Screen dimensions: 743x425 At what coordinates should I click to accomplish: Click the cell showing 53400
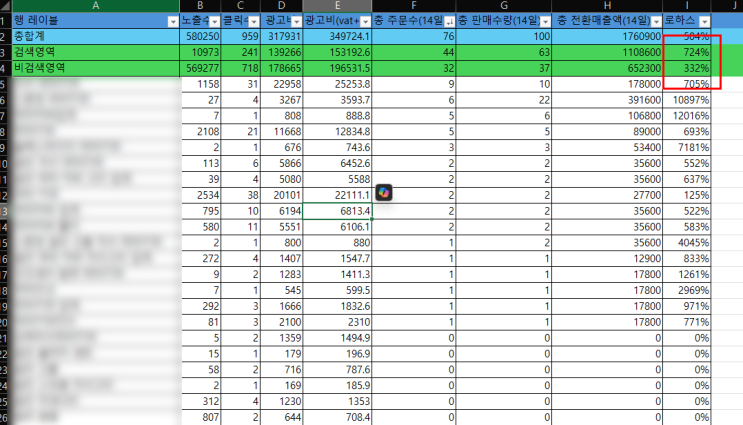(607, 147)
